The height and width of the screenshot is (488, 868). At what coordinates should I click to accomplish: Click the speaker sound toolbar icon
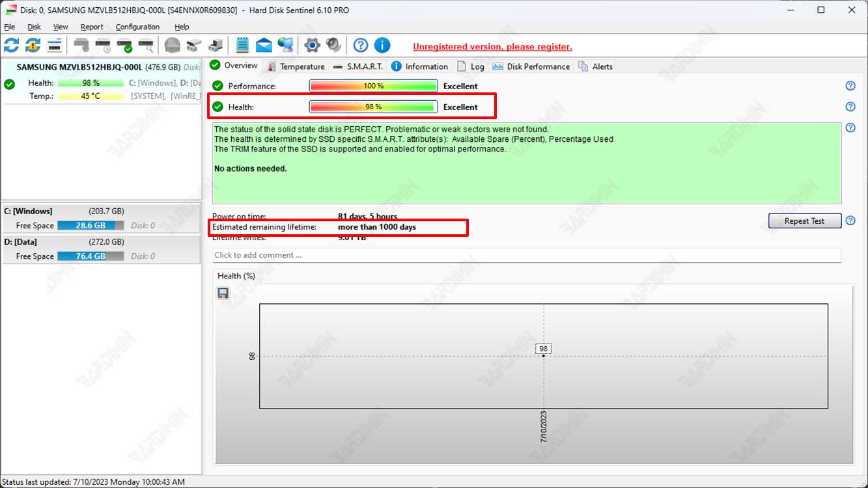click(x=333, y=45)
